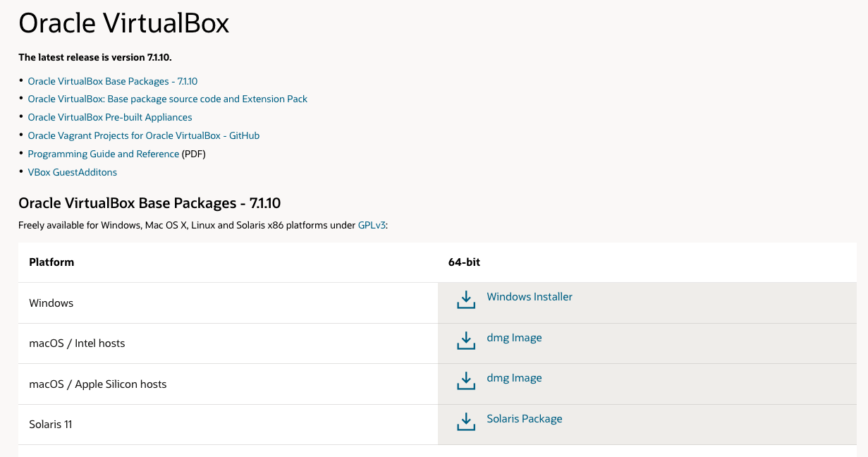Select the Windows platform cell
The image size is (868, 457).
[228, 303]
